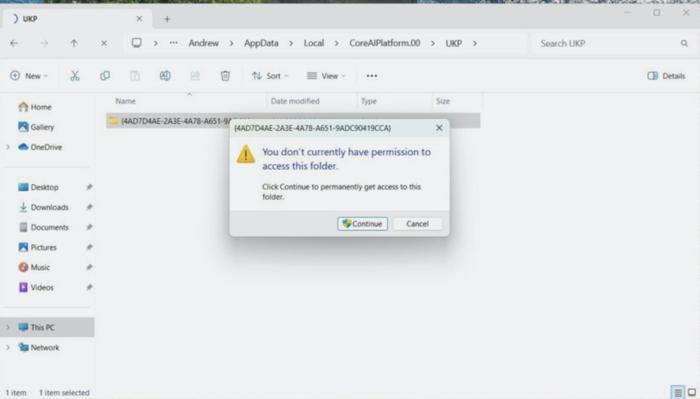Toggle the Details pane button

(x=666, y=76)
